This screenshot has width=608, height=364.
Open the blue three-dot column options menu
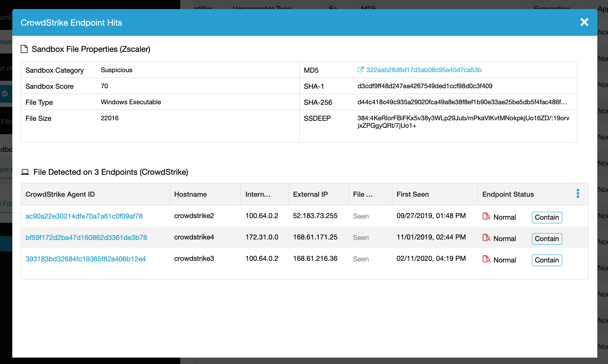(x=578, y=194)
